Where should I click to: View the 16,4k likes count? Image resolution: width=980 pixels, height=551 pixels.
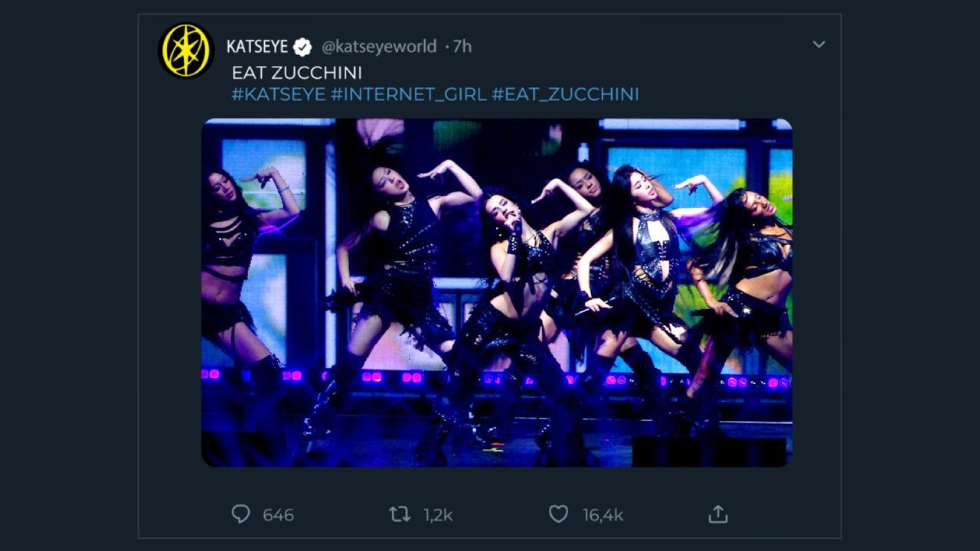(x=602, y=516)
